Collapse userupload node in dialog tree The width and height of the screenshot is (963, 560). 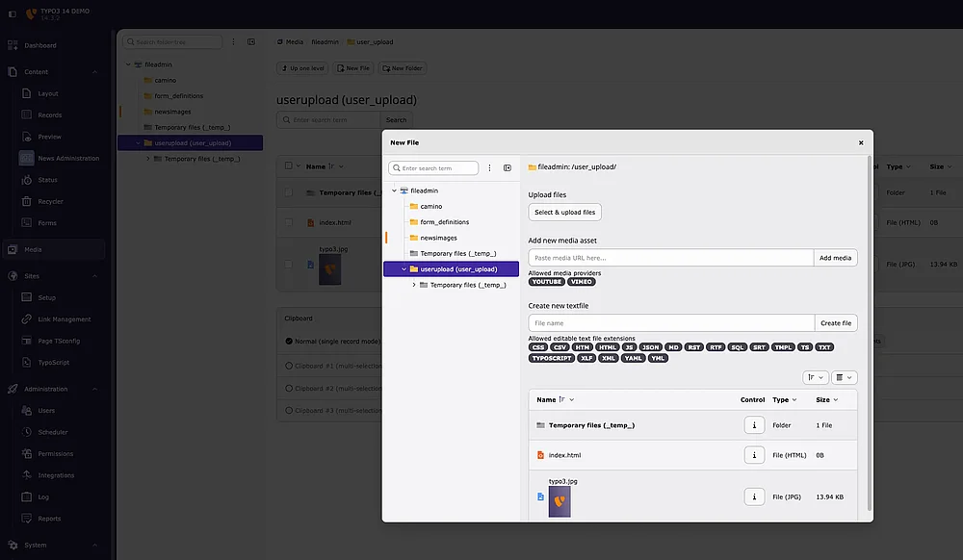(x=404, y=269)
